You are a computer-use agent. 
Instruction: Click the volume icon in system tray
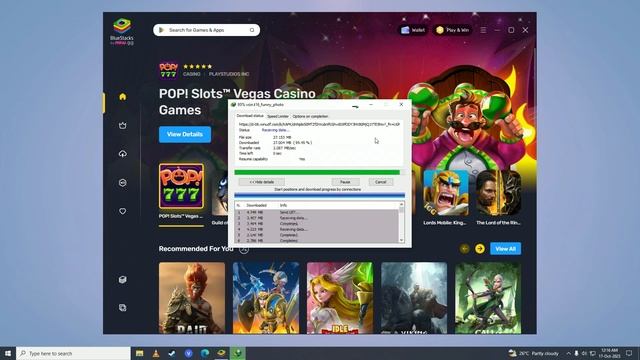[584, 353]
